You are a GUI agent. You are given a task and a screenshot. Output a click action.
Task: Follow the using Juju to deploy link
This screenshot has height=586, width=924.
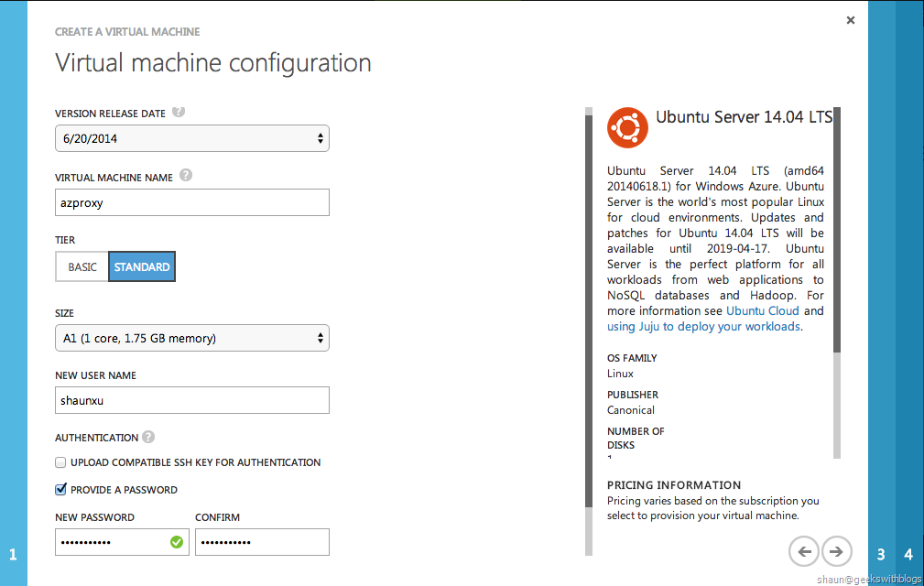(703, 327)
